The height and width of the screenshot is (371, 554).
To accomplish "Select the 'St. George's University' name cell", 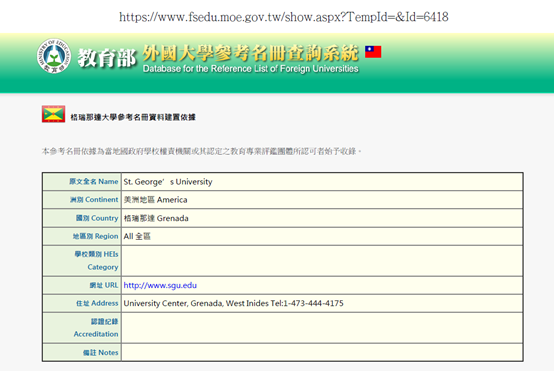I will (322, 182).
